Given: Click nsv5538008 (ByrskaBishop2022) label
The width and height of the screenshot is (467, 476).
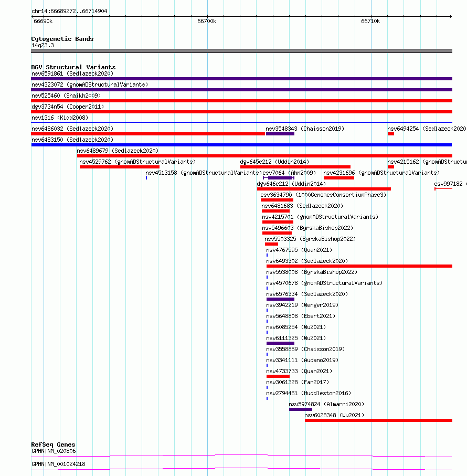Looking at the screenshot, I should click(312, 272).
